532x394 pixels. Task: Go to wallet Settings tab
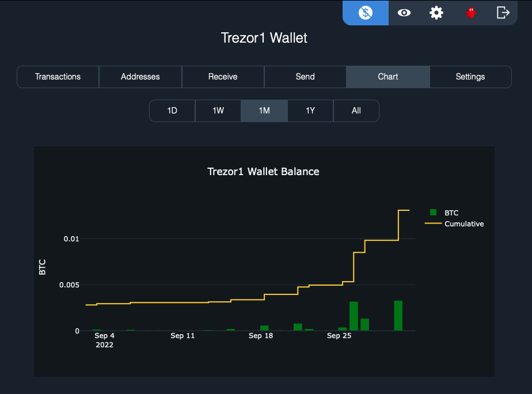(470, 76)
